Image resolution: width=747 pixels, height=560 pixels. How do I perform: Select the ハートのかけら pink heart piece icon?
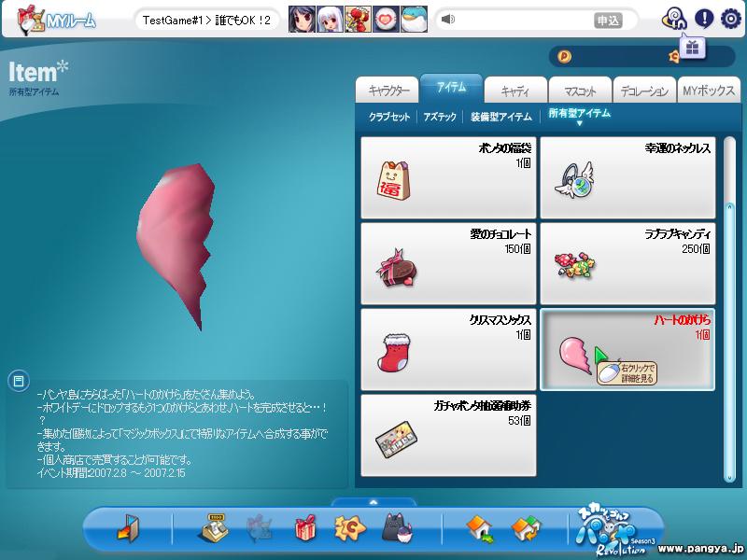(x=575, y=355)
